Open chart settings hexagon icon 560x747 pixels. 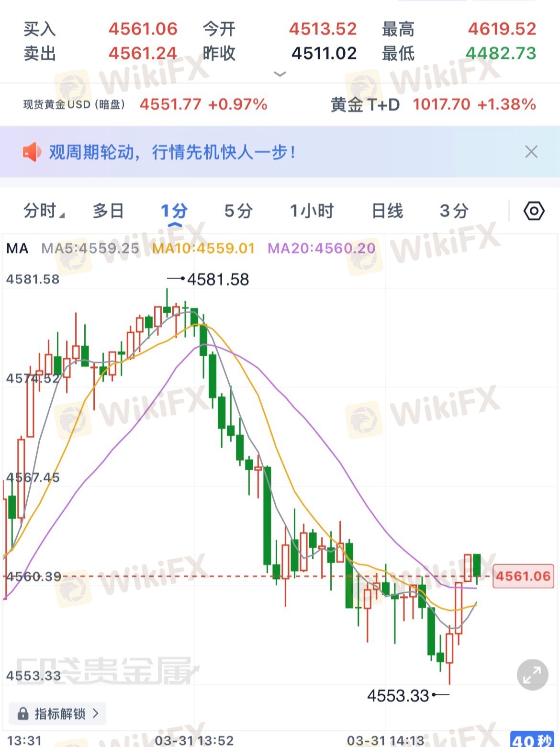[534, 211]
